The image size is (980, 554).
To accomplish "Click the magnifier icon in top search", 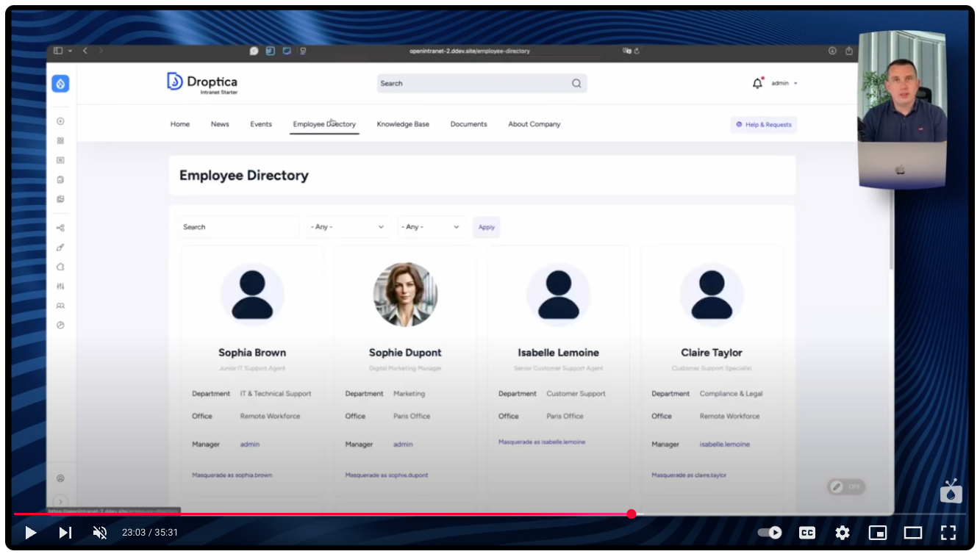I will pos(576,83).
